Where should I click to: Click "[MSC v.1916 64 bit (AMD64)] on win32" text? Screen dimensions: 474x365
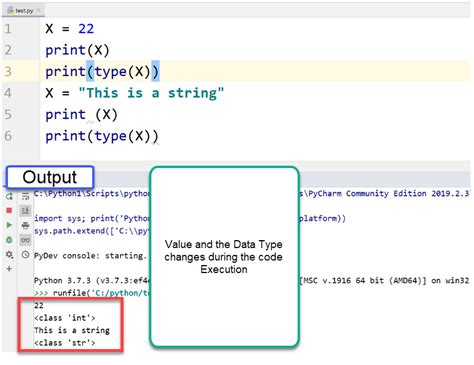pyautogui.click(x=384, y=281)
